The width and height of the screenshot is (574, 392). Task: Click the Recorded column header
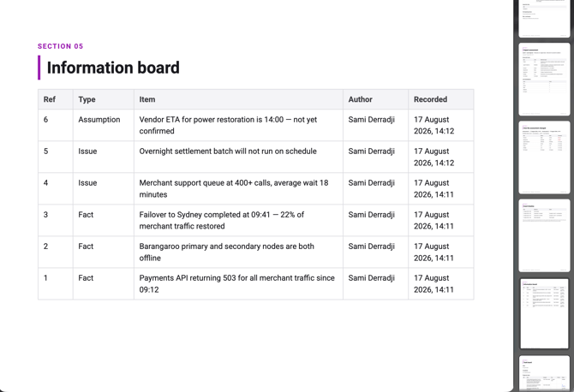click(x=430, y=99)
